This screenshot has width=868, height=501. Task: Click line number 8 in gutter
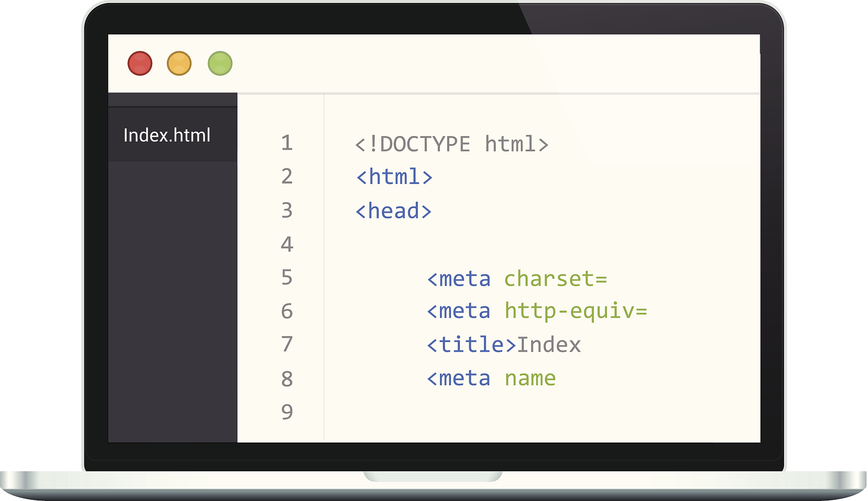(x=287, y=379)
